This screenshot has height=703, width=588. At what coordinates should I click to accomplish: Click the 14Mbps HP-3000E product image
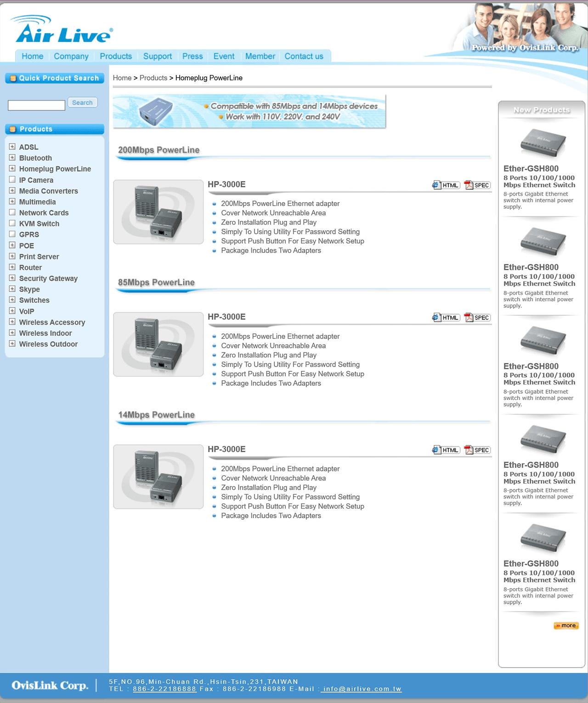click(x=158, y=476)
